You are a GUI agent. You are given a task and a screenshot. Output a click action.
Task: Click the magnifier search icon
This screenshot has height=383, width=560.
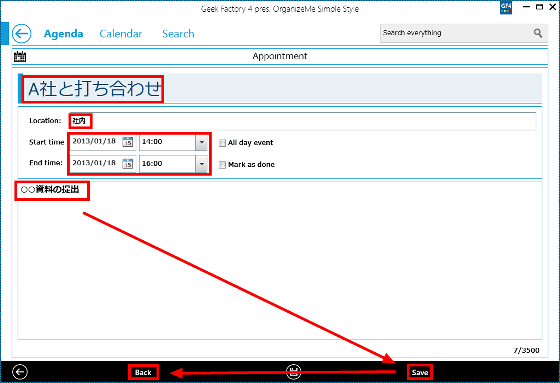pyautogui.click(x=538, y=33)
